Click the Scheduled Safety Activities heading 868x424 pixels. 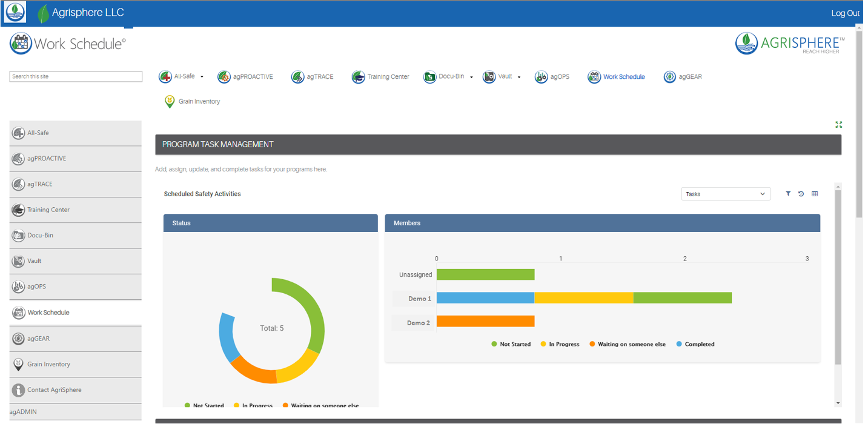[x=202, y=194]
